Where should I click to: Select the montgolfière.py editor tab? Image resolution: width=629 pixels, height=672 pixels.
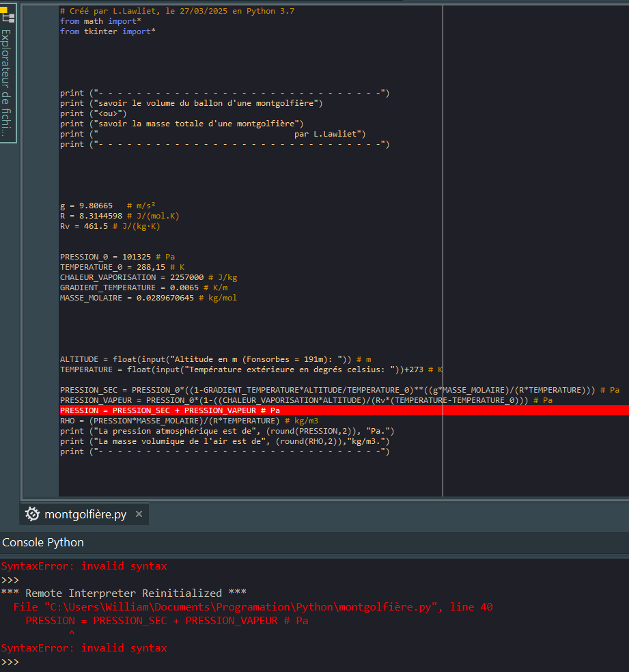pos(85,514)
